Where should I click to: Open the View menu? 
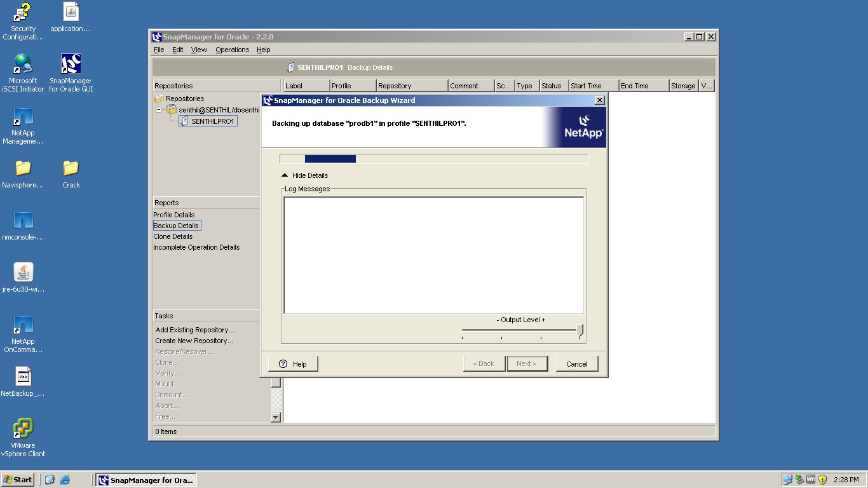[199, 50]
